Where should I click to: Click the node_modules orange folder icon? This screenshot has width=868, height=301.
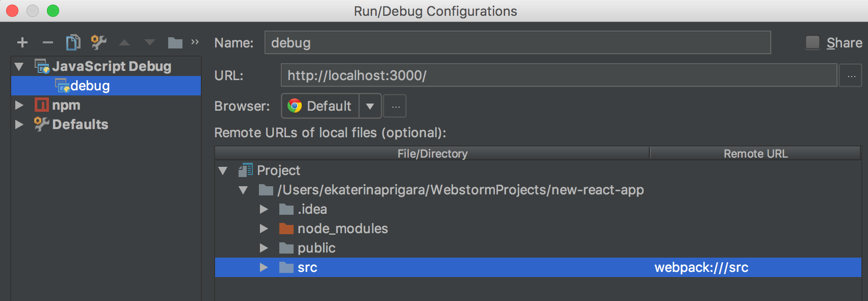286,229
